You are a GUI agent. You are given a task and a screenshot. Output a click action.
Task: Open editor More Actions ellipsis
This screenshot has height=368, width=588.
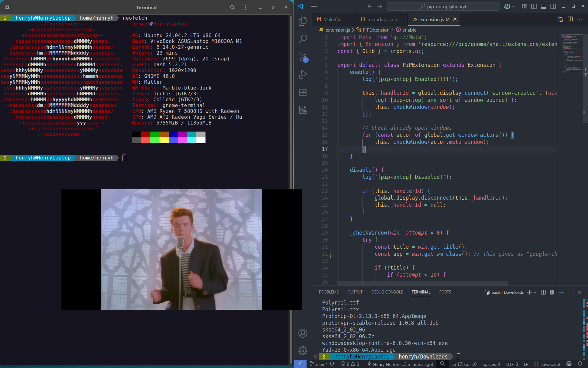[580, 19]
